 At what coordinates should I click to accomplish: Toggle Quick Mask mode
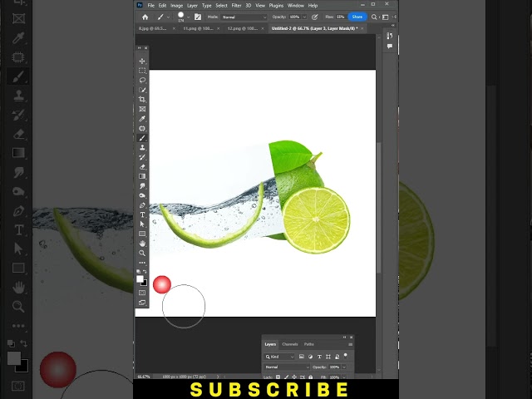tap(142, 293)
